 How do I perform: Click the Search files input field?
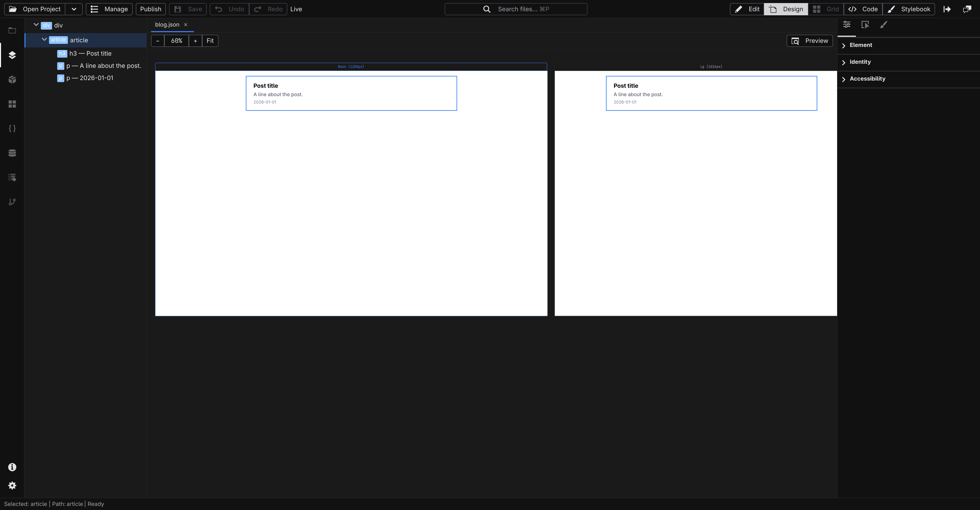[516, 9]
